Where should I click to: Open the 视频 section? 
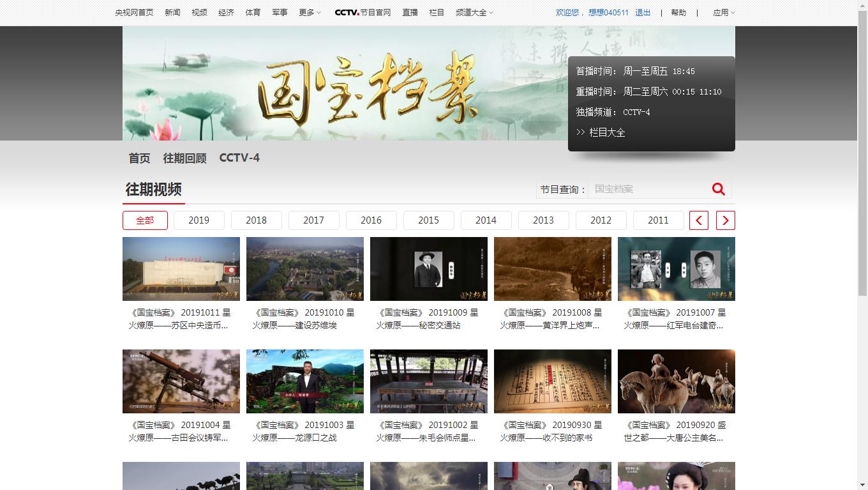point(199,12)
